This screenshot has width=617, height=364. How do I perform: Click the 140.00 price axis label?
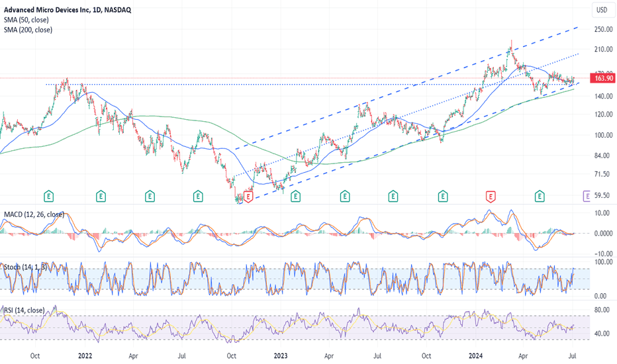[604, 96]
